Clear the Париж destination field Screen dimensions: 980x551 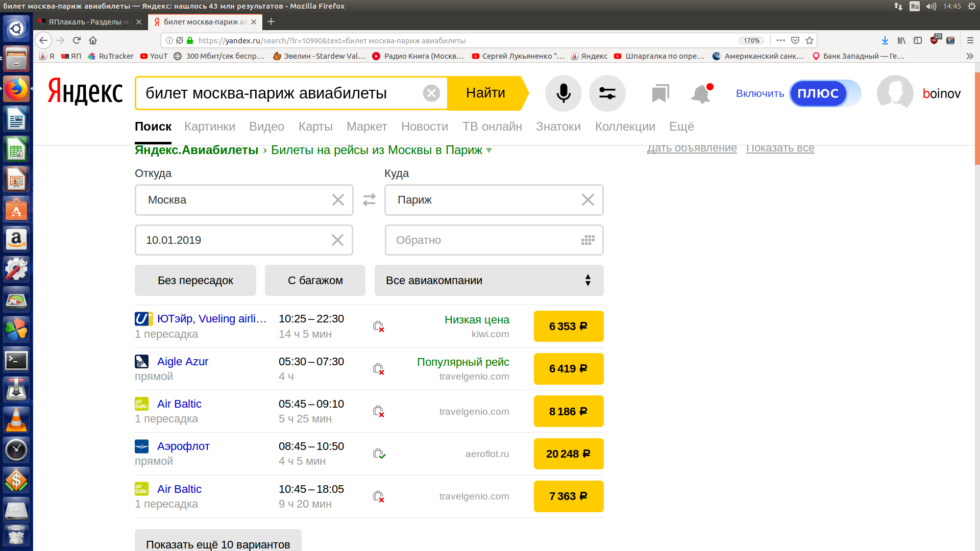(x=588, y=200)
